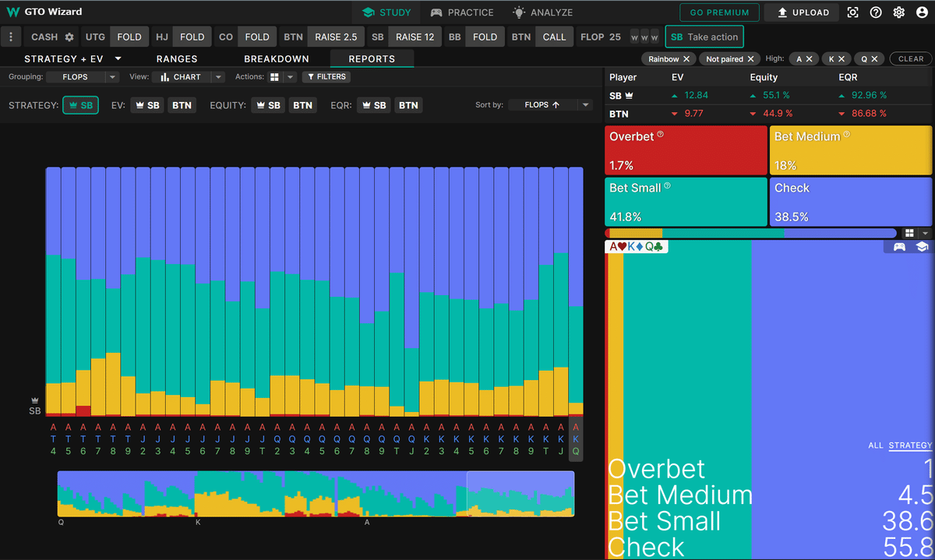Open settings gear in top bar
Screen dimensions: 935x560
[899, 12]
